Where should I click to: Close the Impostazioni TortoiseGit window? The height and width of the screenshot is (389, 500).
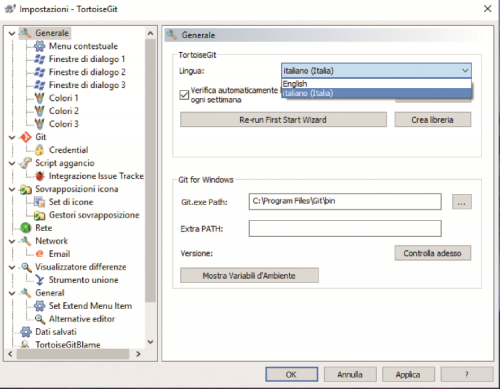click(x=488, y=9)
